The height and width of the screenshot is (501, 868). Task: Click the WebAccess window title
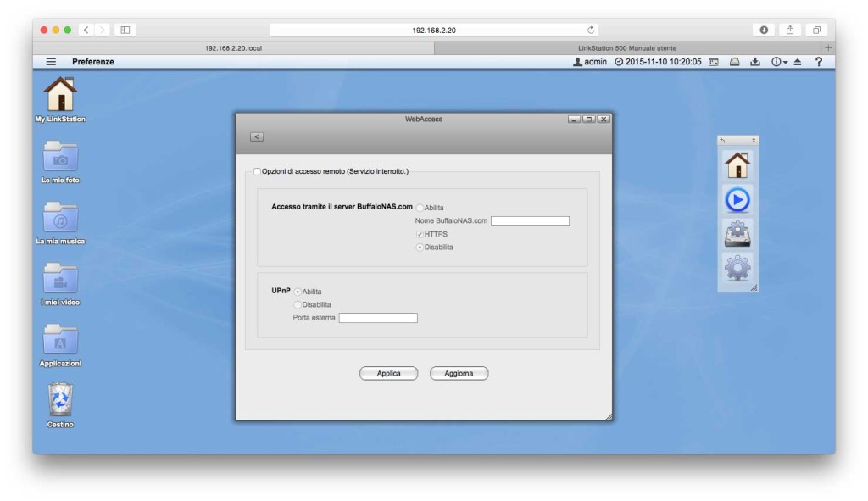(x=424, y=119)
